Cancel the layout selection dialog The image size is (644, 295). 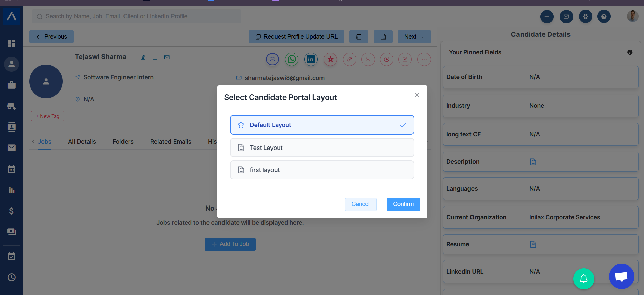(x=360, y=204)
